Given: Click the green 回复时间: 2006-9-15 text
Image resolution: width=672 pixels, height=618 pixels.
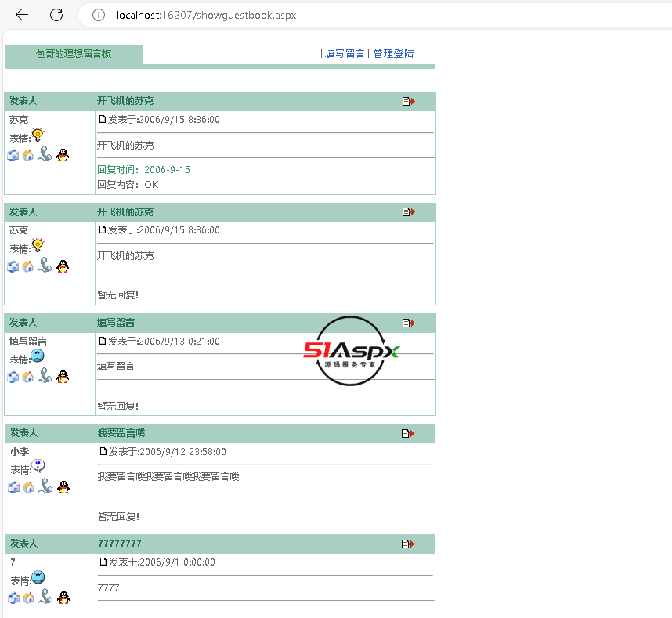Looking at the screenshot, I should tap(143, 170).
